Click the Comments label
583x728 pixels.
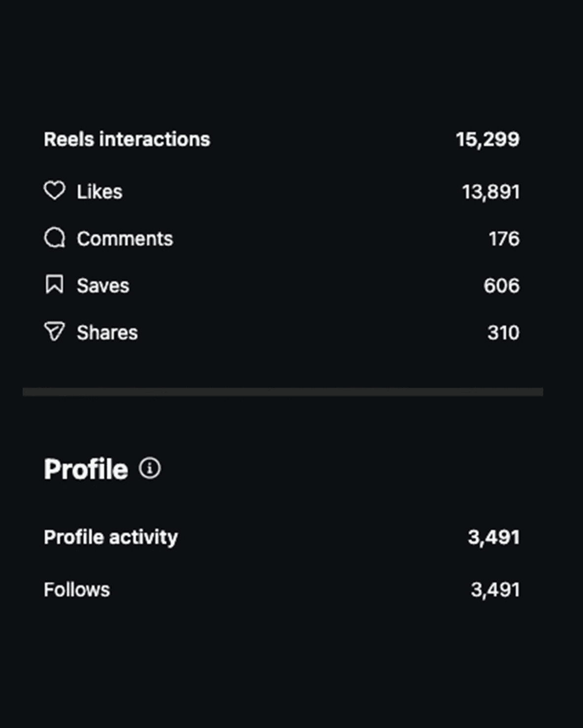(125, 239)
